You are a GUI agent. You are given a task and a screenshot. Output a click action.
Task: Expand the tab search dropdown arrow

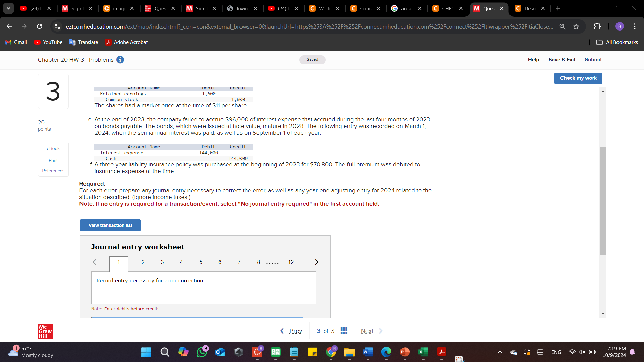8,8
